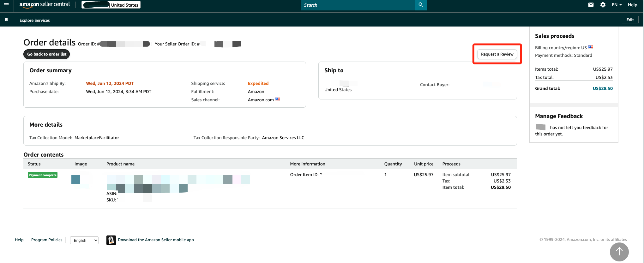
Task: Click the US flag beside Billing country/region
Action: pyautogui.click(x=591, y=47)
